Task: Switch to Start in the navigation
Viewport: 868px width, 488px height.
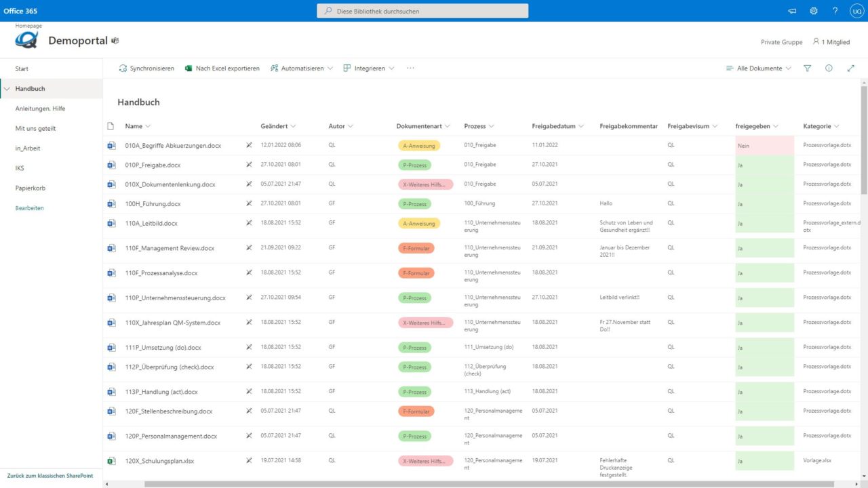Action: coord(22,68)
